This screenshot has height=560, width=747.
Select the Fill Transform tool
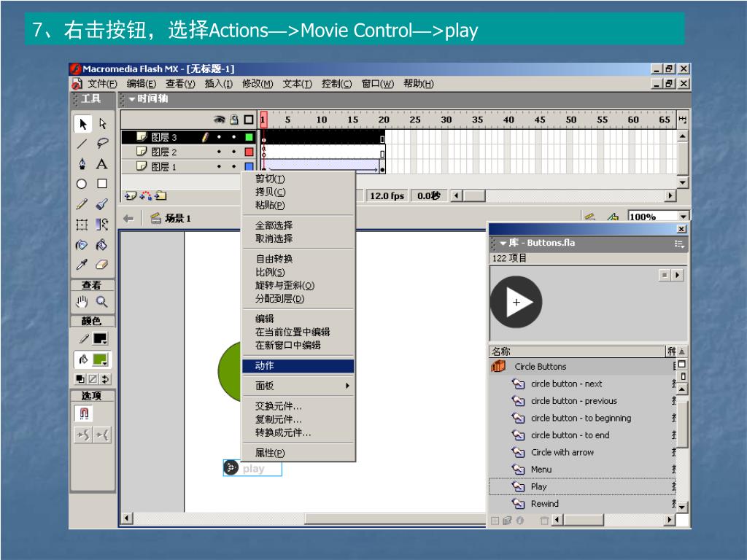point(102,225)
